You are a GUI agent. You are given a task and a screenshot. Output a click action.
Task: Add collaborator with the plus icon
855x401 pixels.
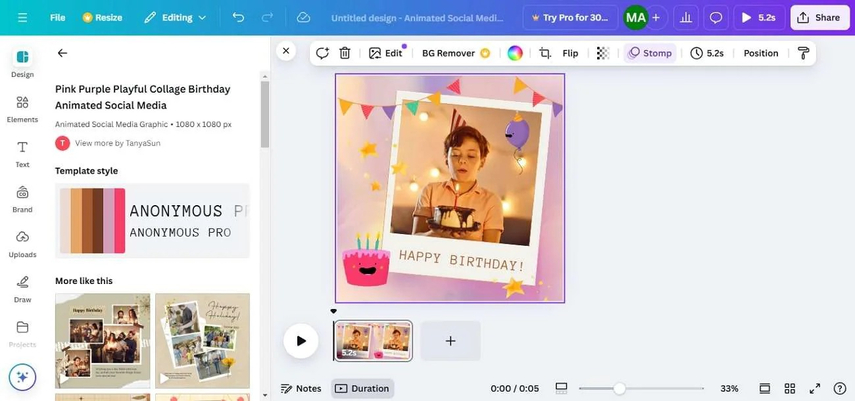[656, 17]
